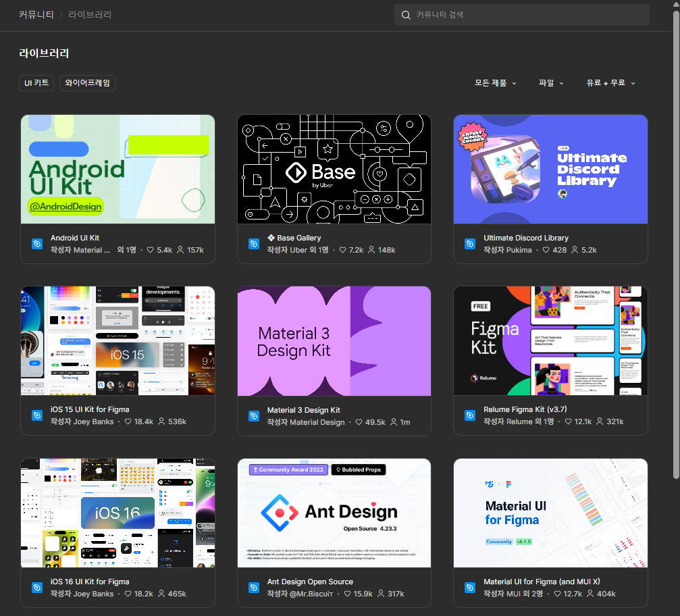
Task: Click author name Joey Banks under iOS 15
Action: coord(93,421)
